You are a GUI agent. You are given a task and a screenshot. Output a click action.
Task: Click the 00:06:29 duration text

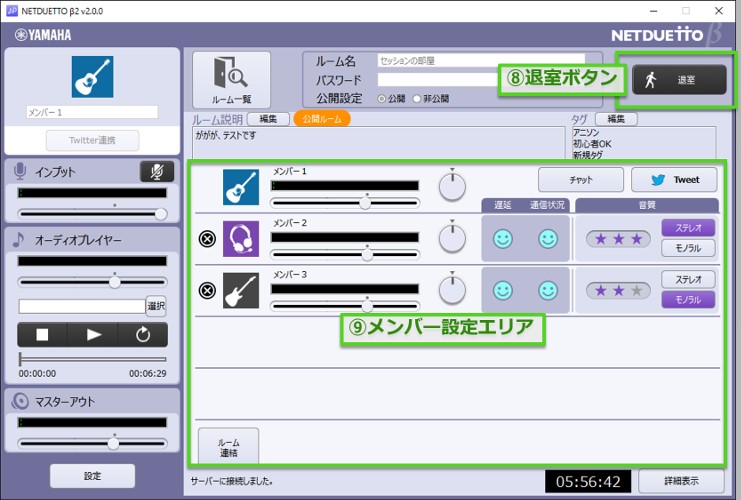click(x=147, y=373)
